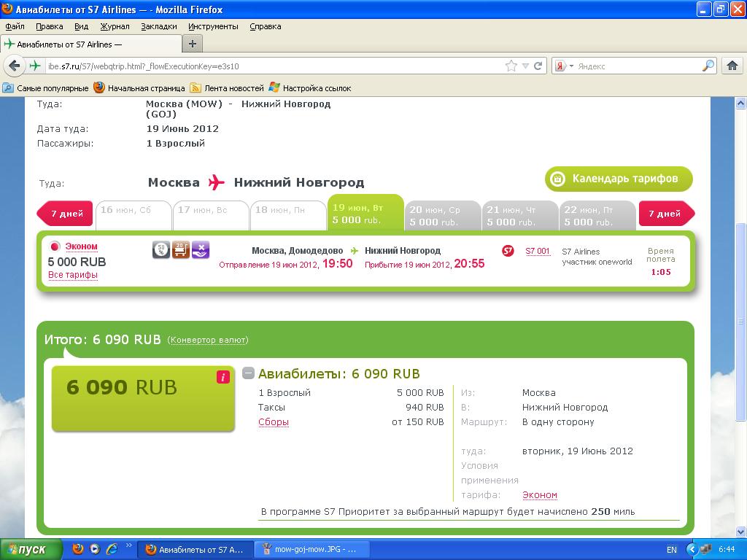Open the Закладки menu
The image size is (747, 560).
pyautogui.click(x=158, y=26)
